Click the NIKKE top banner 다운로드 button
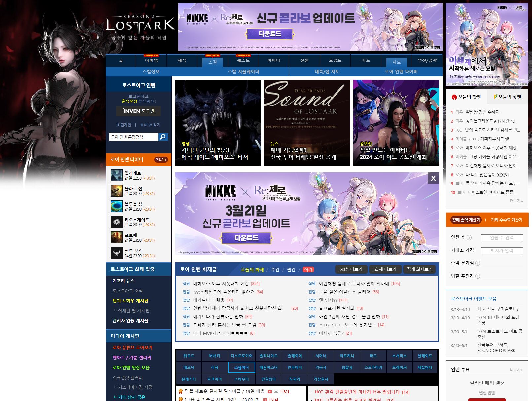Viewport: 532px width, 401px height. [x=270, y=34]
